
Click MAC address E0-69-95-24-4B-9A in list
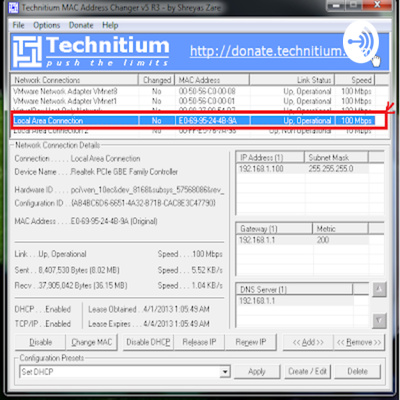pyautogui.click(x=208, y=121)
